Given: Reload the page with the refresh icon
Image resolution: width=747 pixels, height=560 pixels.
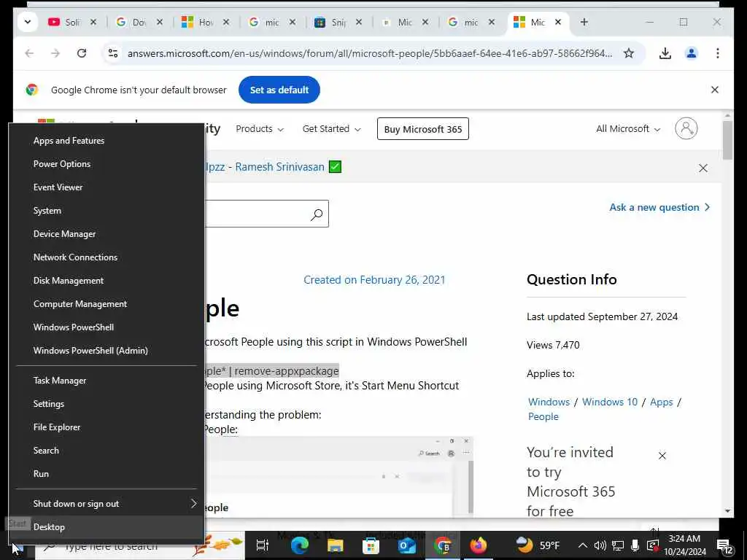Looking at the screenshot, I should tap(82, 53).
